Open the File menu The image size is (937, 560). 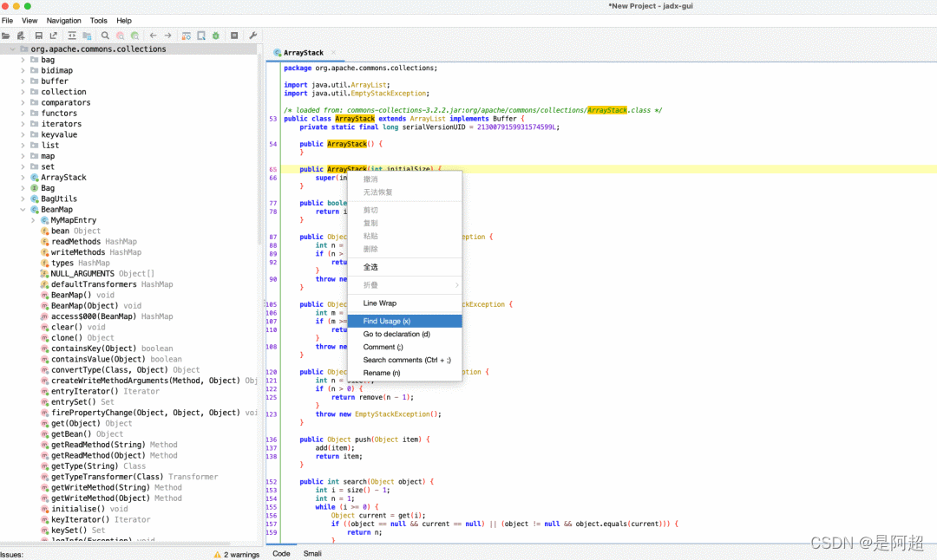pyautogui.click(x=7, y=20)
